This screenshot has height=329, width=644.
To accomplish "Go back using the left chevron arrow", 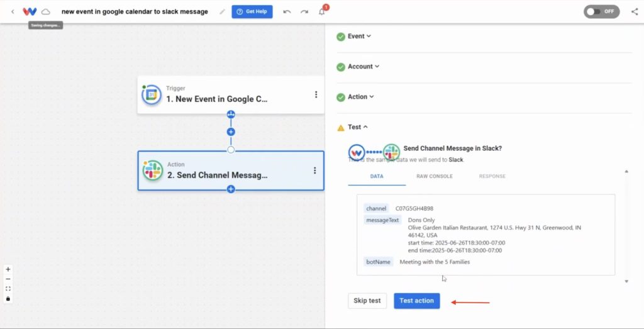I will coord(13,11).
